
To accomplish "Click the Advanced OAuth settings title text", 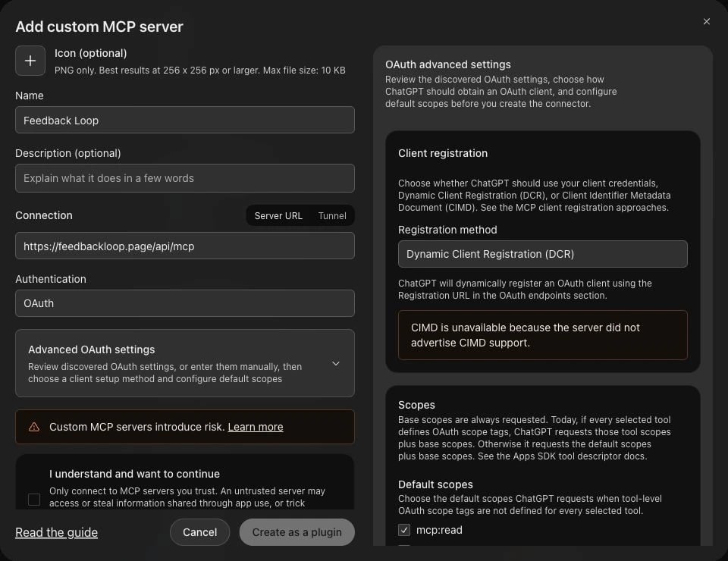I will pos(92,349).
